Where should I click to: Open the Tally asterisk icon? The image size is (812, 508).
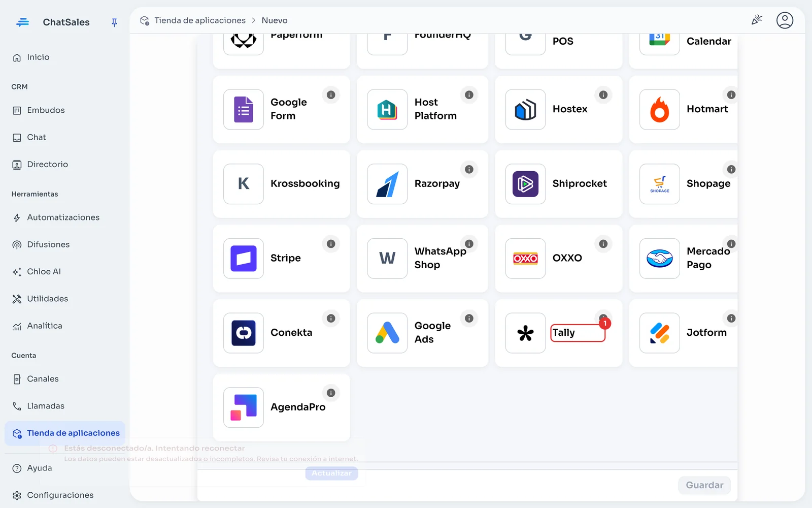(525, 333)
